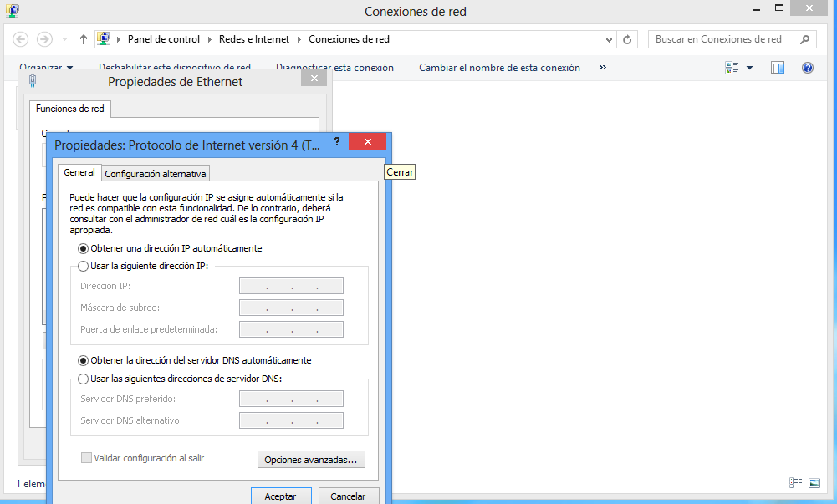This screenshot has height=504, width=837.
Task: Refresh the Conexiones de red view
Action: 627,39
